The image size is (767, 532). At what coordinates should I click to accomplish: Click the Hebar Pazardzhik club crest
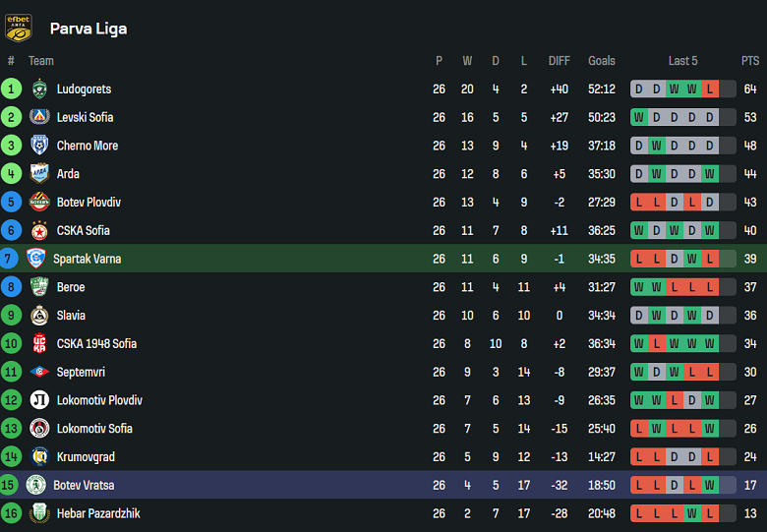(39, 513)
